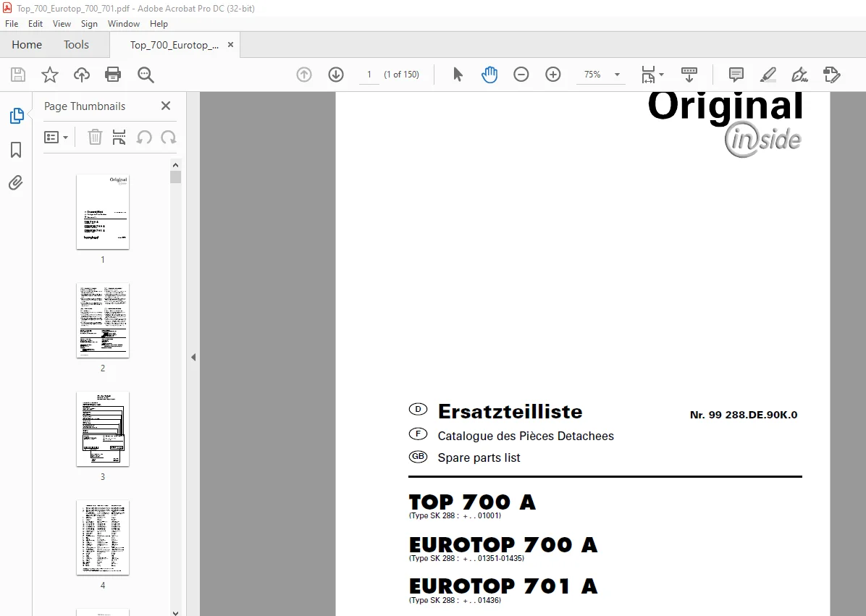Go to the next page arrow
Image resolution: width=866 pixels, height=616 pixels.
(x=336, y=75)
